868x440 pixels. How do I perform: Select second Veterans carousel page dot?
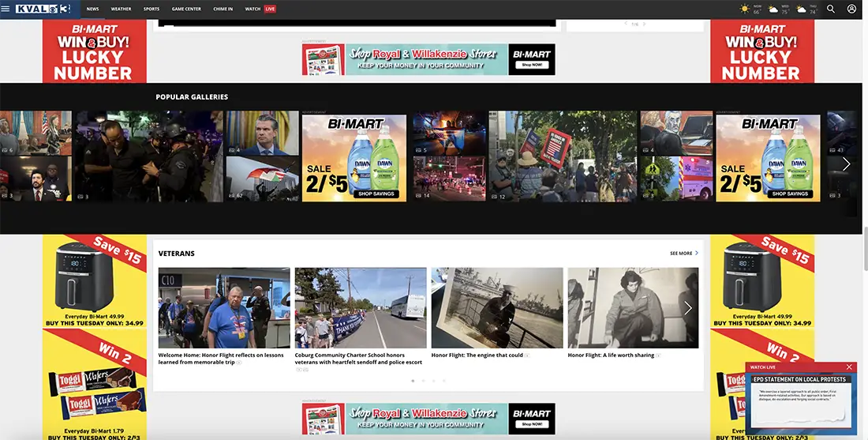click(424, 381)
